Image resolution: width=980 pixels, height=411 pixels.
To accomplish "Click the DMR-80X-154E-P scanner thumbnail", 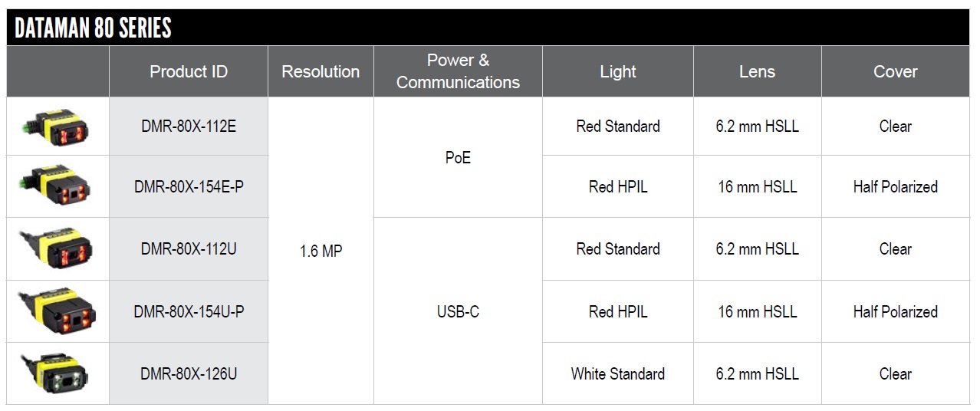I will [58, 187].
